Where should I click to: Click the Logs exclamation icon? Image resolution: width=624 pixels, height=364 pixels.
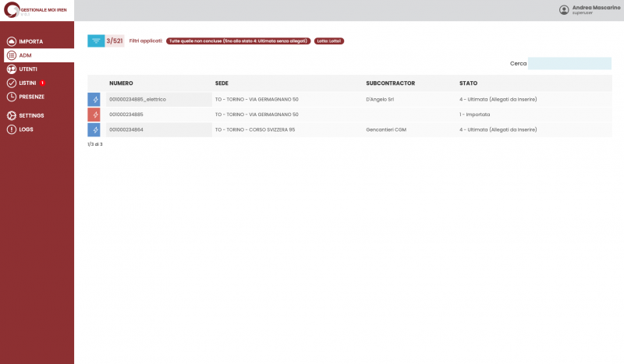(x=11, y=129)
